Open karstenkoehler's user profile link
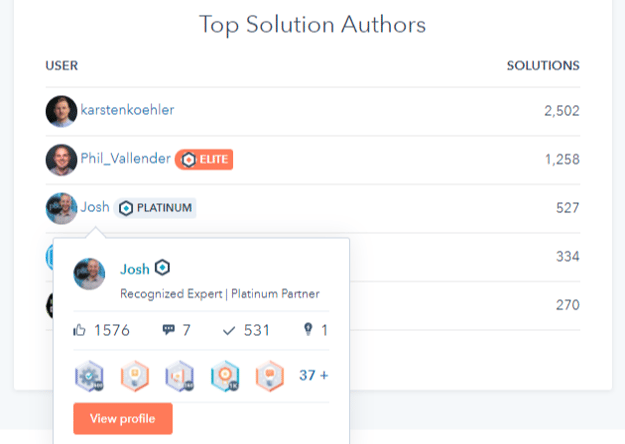Image resolution: width=625 pixels, height=444 pixels. pyautogui.click(x=127, y=110)
